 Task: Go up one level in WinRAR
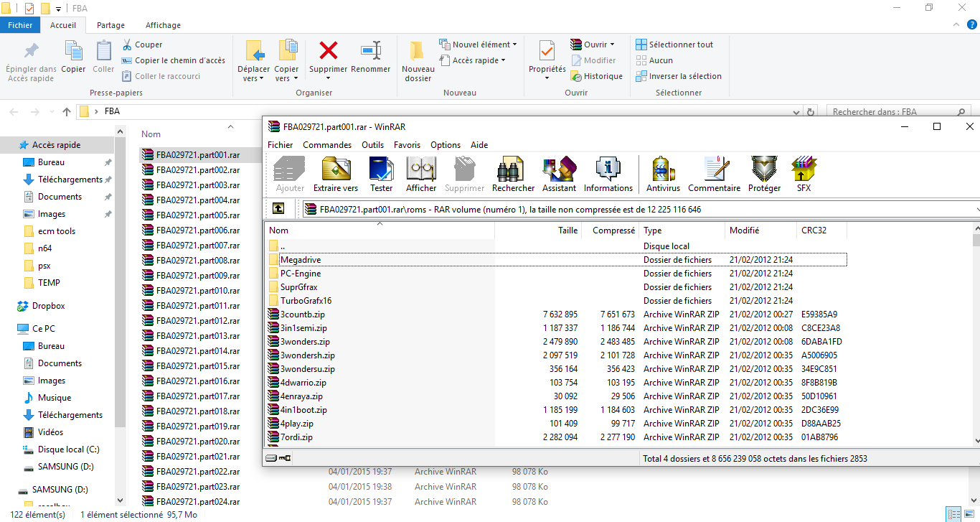278,209
